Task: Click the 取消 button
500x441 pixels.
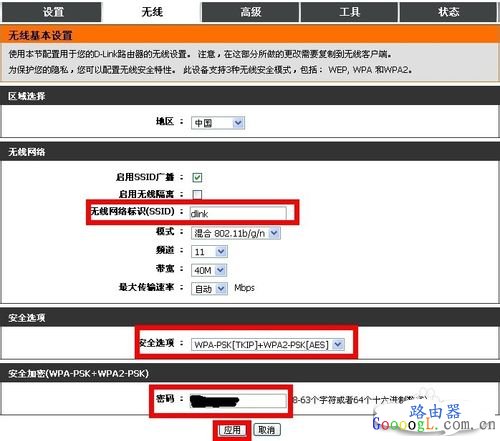Action: coord(267,430)
